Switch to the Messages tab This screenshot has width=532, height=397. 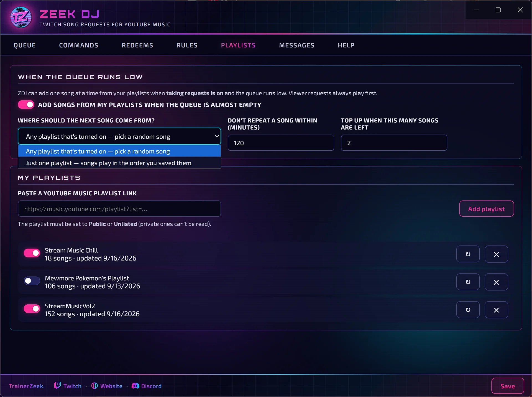[x=297, y=45]
